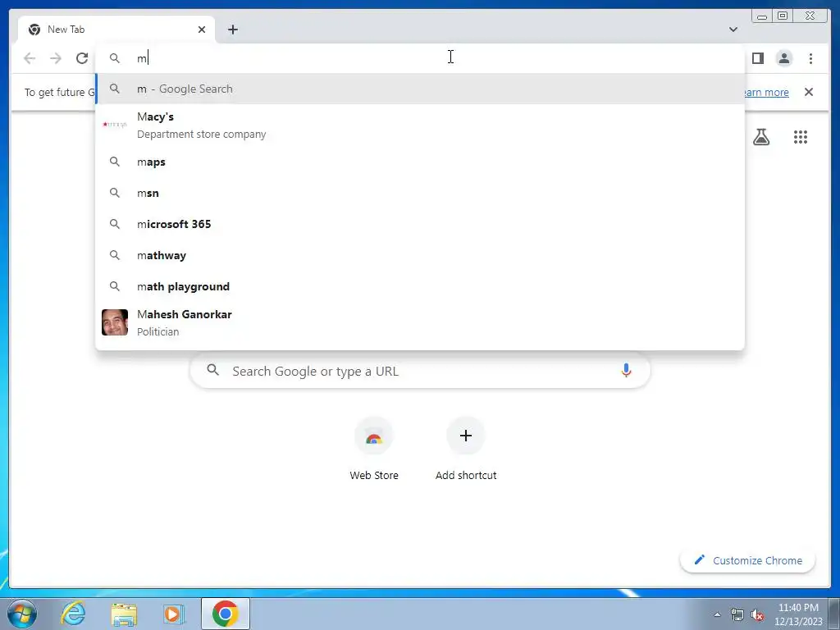Viewport: 840px width, 630px height.
Task: Open Chrome three-dot menu
Action: click(810, 58)
